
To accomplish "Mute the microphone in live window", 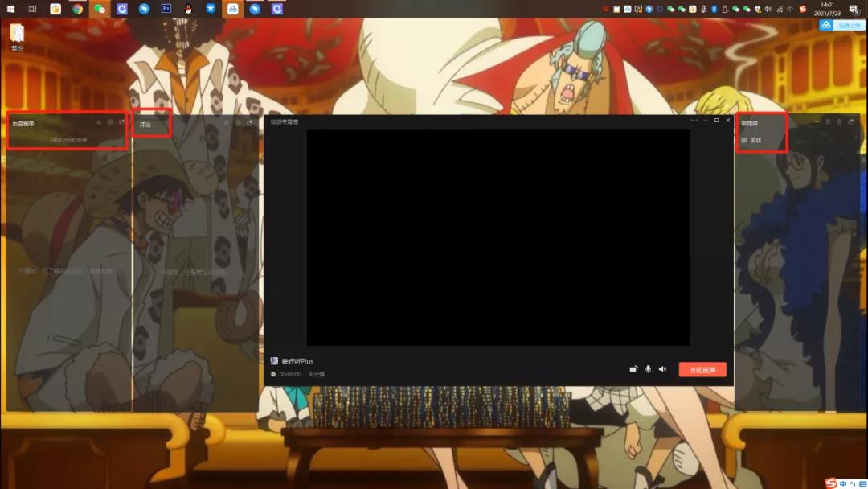I will coord(648,369).
